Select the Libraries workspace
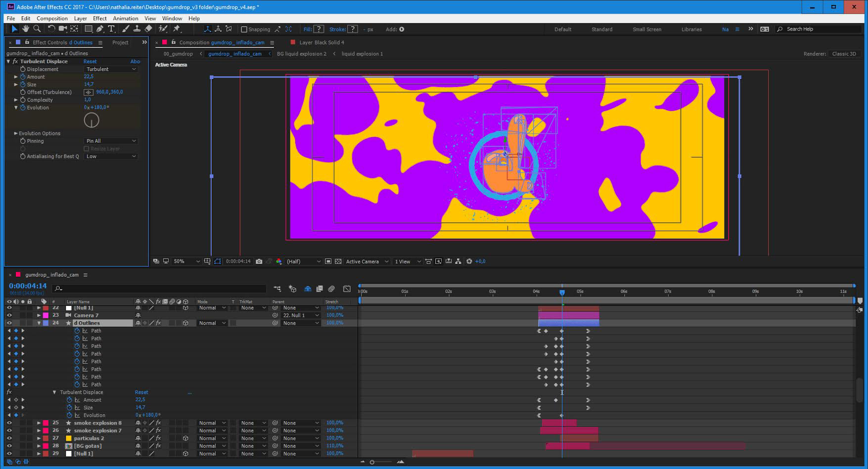Viewport: 868px width, 469px height. click(x=691, y=29)
